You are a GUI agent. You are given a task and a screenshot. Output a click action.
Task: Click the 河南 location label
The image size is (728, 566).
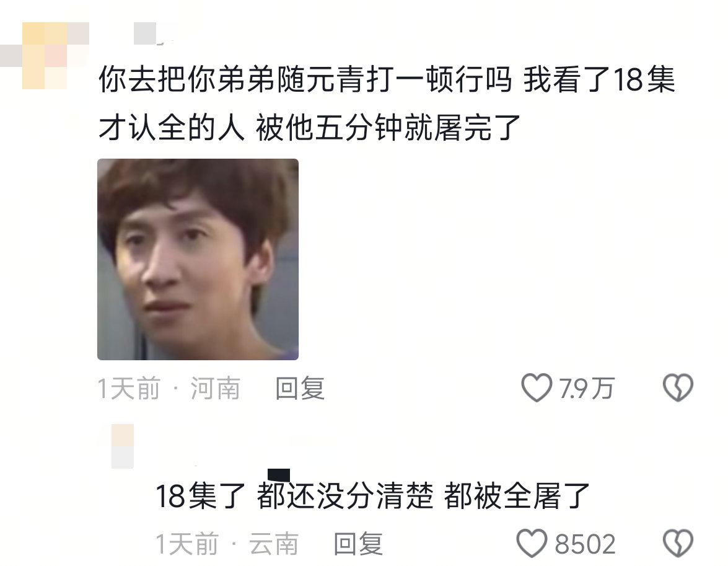pos(216,389)
